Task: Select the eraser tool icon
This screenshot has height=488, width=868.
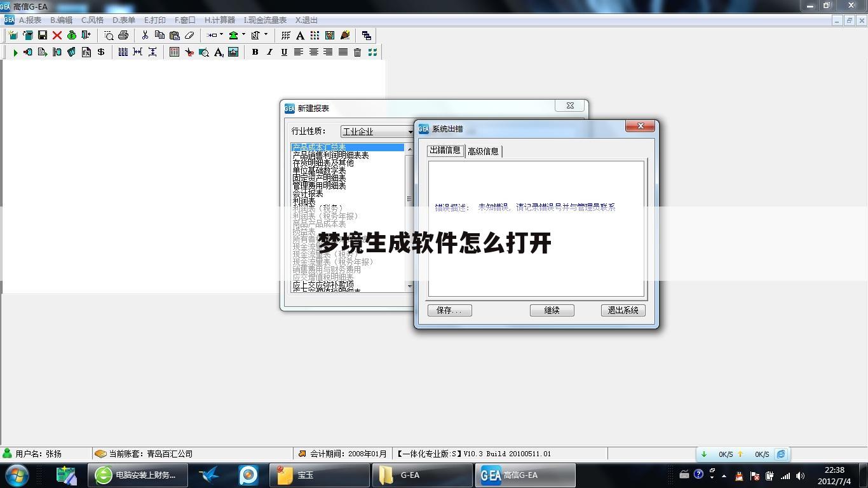Action: [x=189, y=36]
